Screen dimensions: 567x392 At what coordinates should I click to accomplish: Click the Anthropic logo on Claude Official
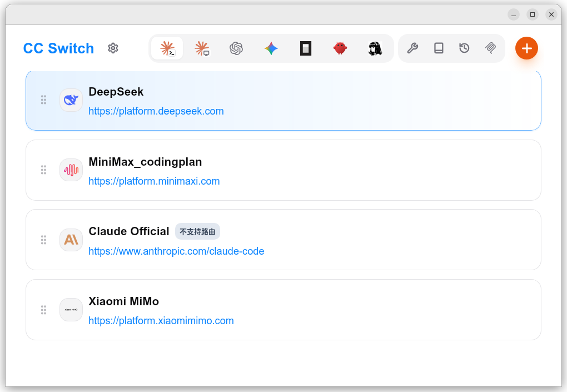pyautogui.click(x=71, y=240)
